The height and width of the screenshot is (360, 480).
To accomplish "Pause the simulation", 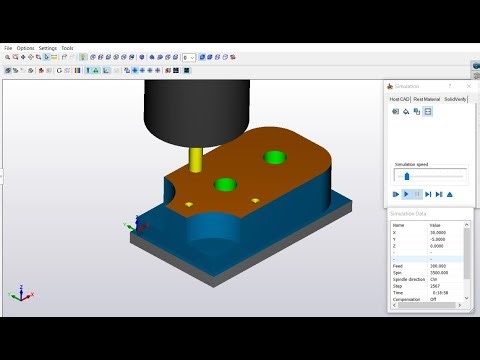I will coord(417,194).
